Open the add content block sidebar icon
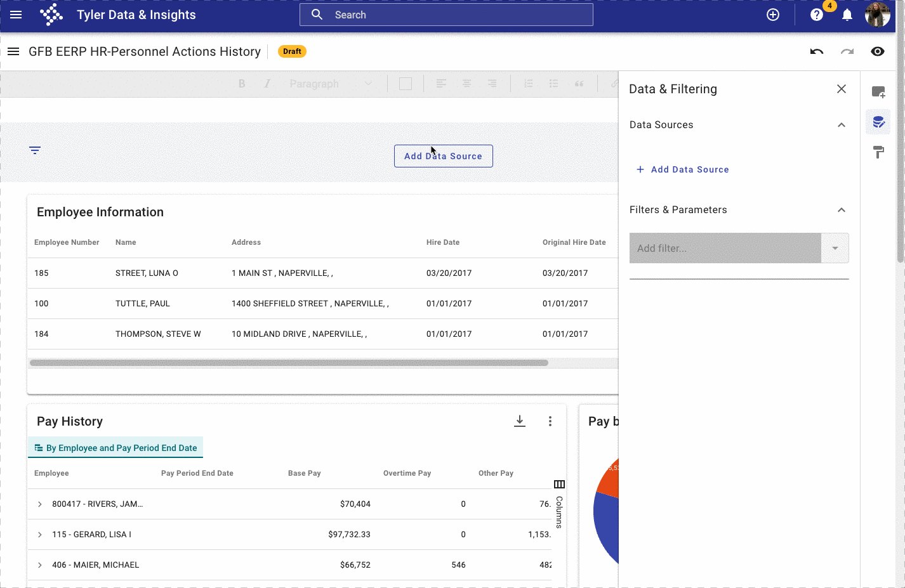 click(878, 92)
